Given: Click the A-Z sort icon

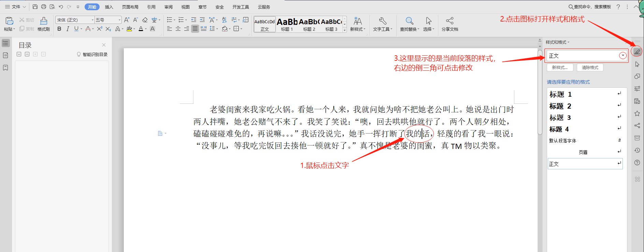Looking at the screenshot, I should pyautogui.click(x=224, y=20).
